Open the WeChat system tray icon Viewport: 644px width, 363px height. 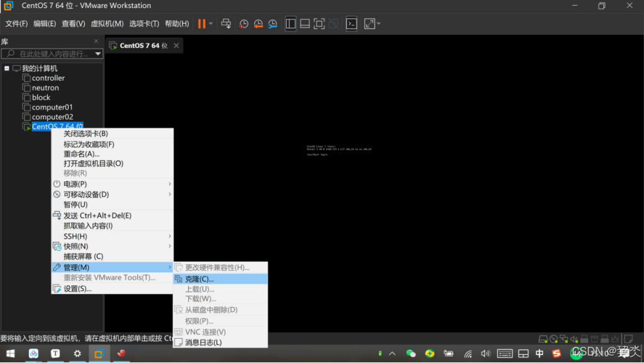pos(410,354)
